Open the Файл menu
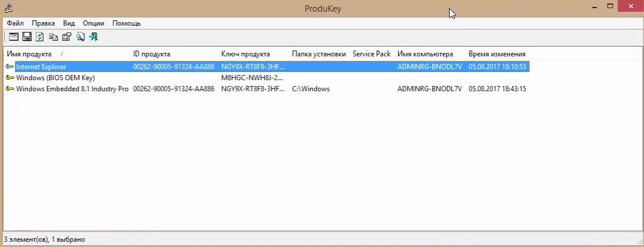This screenshot has width=644, height=247. click(15, 23)
